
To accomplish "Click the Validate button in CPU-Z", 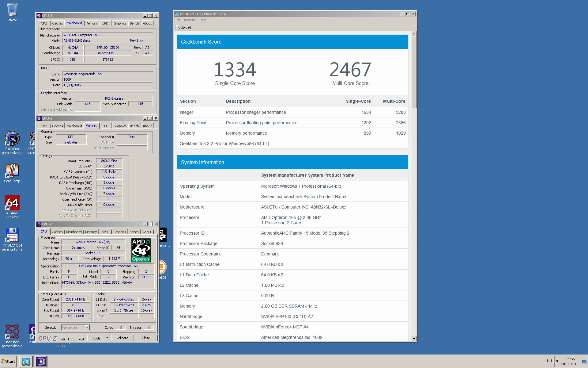I will [122, 338].
